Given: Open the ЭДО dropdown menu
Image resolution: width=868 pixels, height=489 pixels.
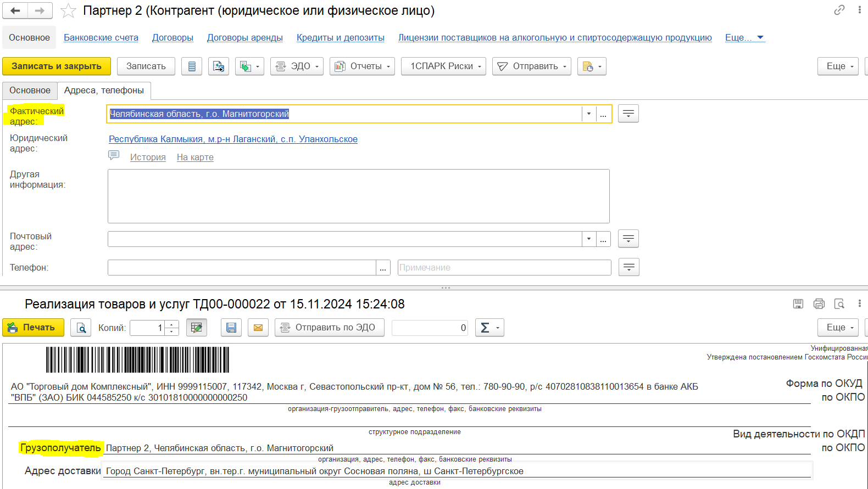Looking at the screenshot, I should (297, 66).
